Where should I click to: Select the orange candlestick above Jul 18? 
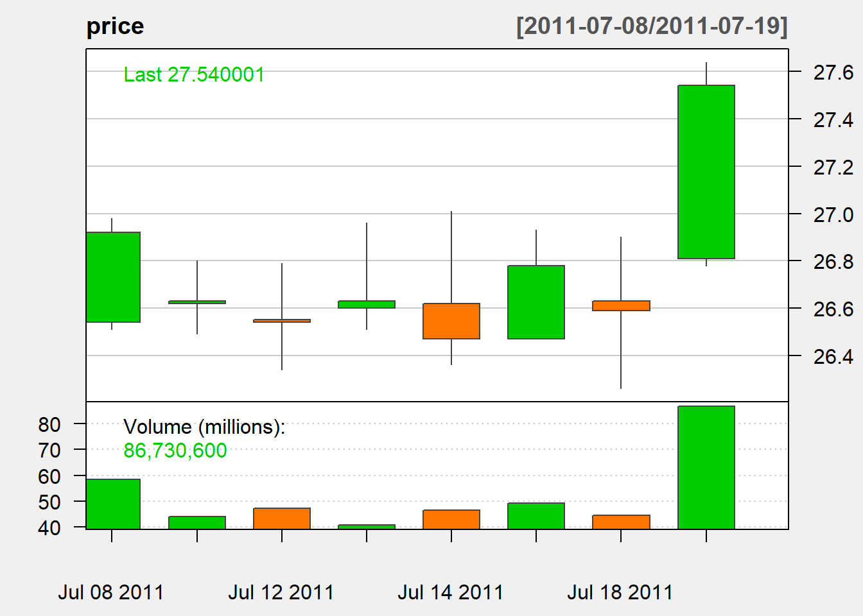620,305
